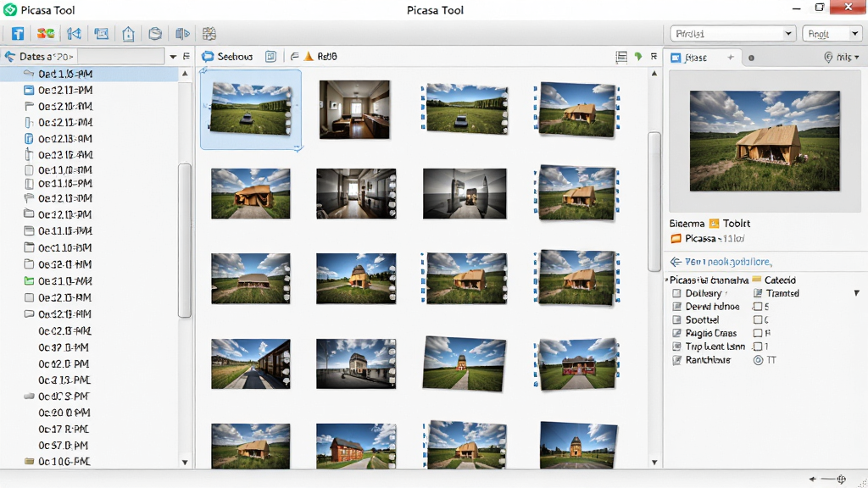
Task: Open the second smaller dropdown at top right
Action: [x=833, y=34]
